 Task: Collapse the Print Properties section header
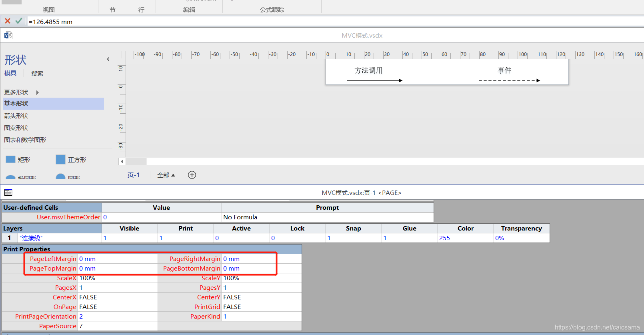point(152,249)
